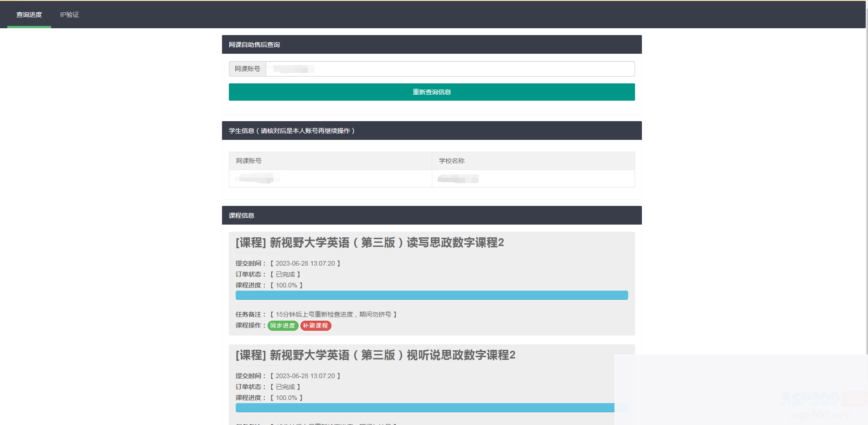Click the 网课自助售后查询 panel header
Image resolution: width=868 pixels, height=425 pixels.
(x=255, y=44)
